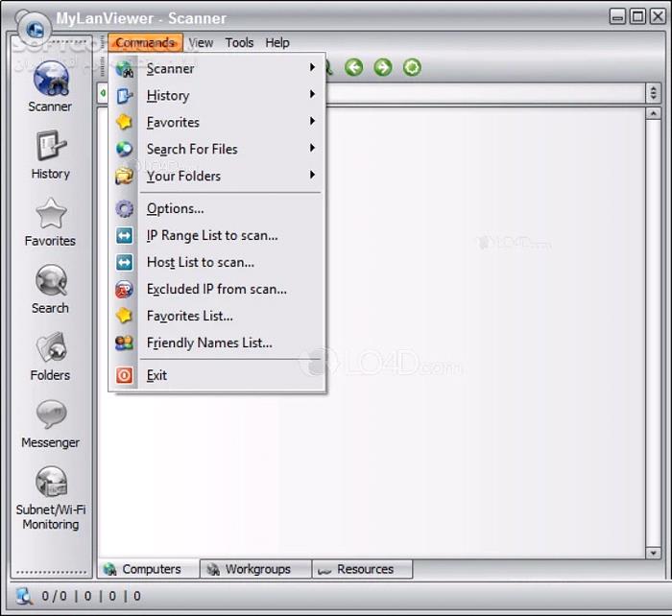Open the Help menu
Screen dimensions: 672x616
tap(277, 43)
